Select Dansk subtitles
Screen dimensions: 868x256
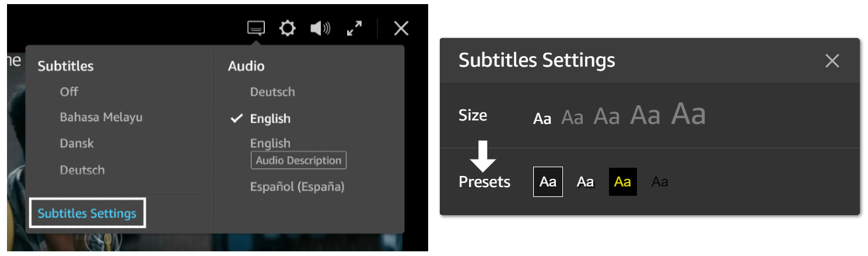76,143
